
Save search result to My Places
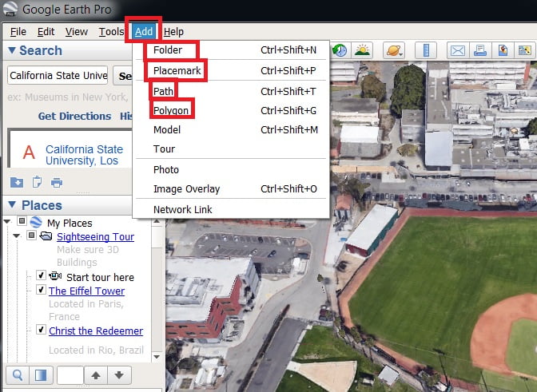[17, 182]
